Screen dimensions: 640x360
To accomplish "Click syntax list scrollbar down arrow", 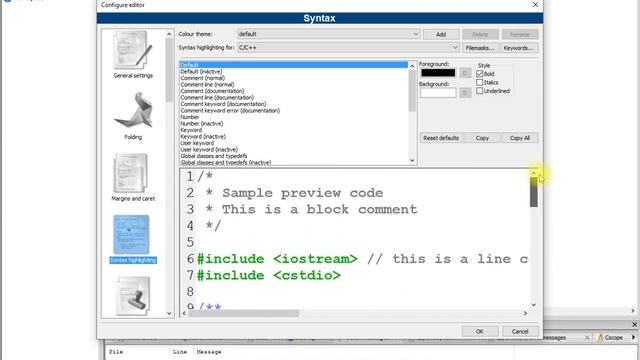I will tap(412, 160).
